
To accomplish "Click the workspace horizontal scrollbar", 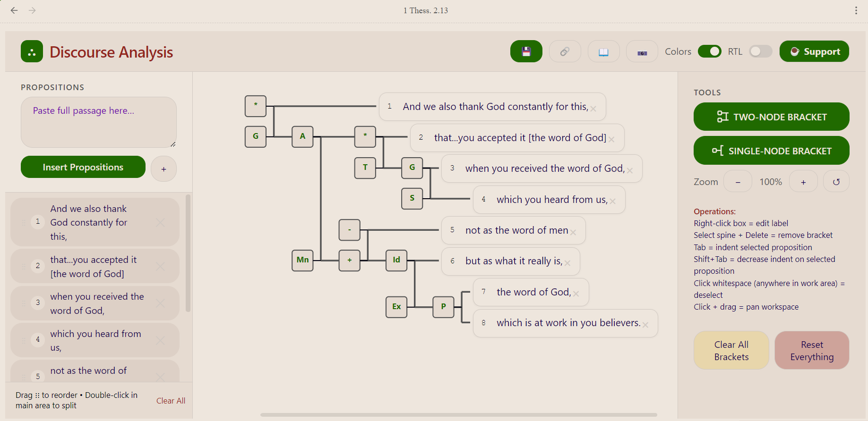I will click(x=458, y=415).
